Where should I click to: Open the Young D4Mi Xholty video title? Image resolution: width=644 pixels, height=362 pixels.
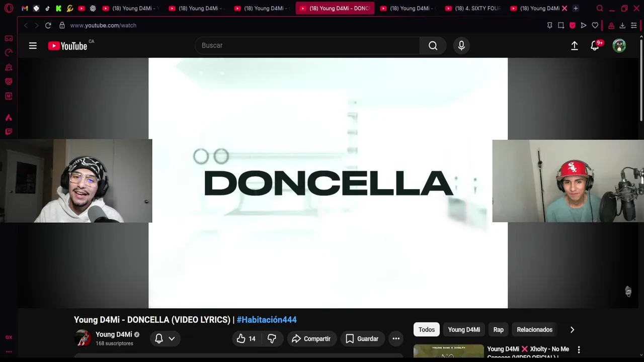pyautogui.click(x=528, y=352)
